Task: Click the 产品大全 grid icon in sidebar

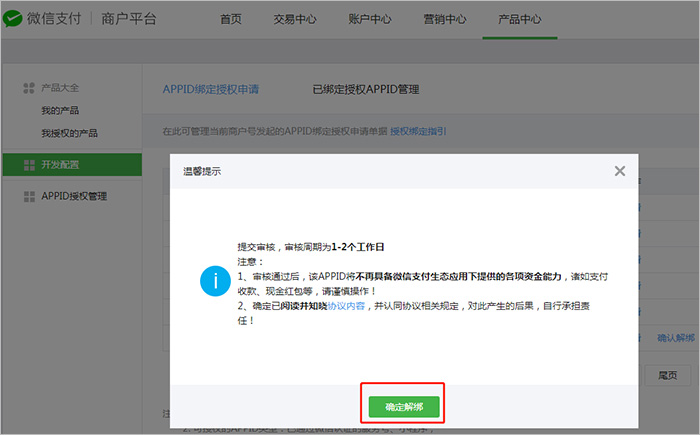Action: coord(29,88)
